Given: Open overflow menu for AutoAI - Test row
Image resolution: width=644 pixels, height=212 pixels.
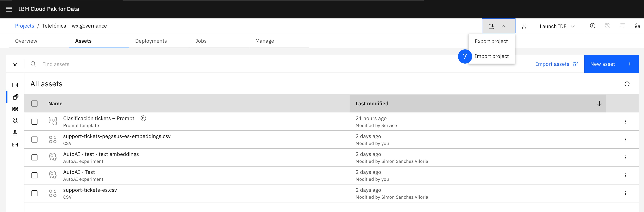Looking at the screenshot, I should click(625, 175).
